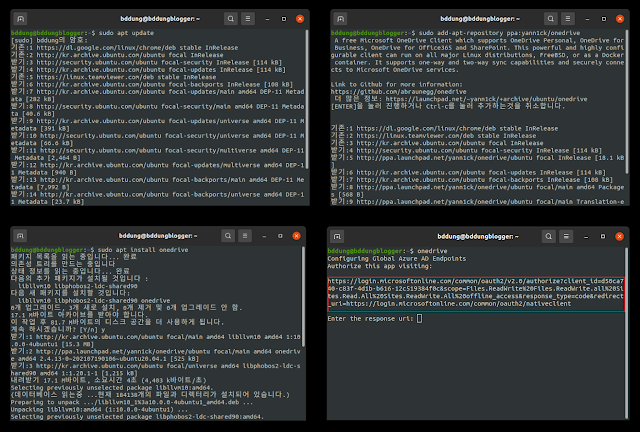This screenshot has width=640, height=432.
Task: Click the 'sudo add-apt-repository ppa:yann1ck/onedrive' command
Action: [499, 33]
